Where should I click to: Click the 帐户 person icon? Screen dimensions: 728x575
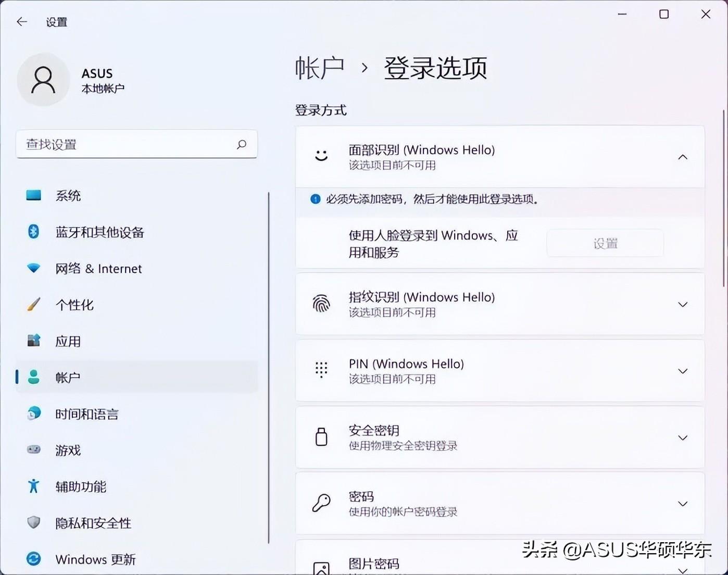click(34, 377)
